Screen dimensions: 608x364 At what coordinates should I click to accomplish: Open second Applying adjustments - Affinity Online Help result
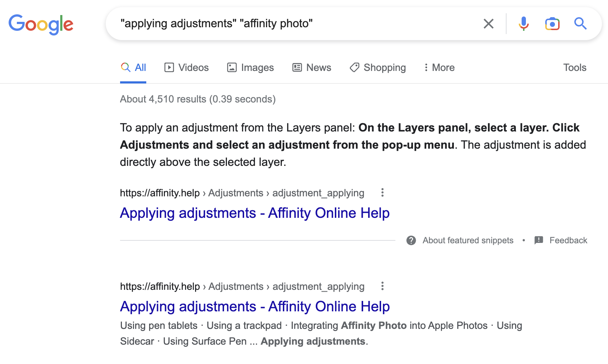(255, 307)
